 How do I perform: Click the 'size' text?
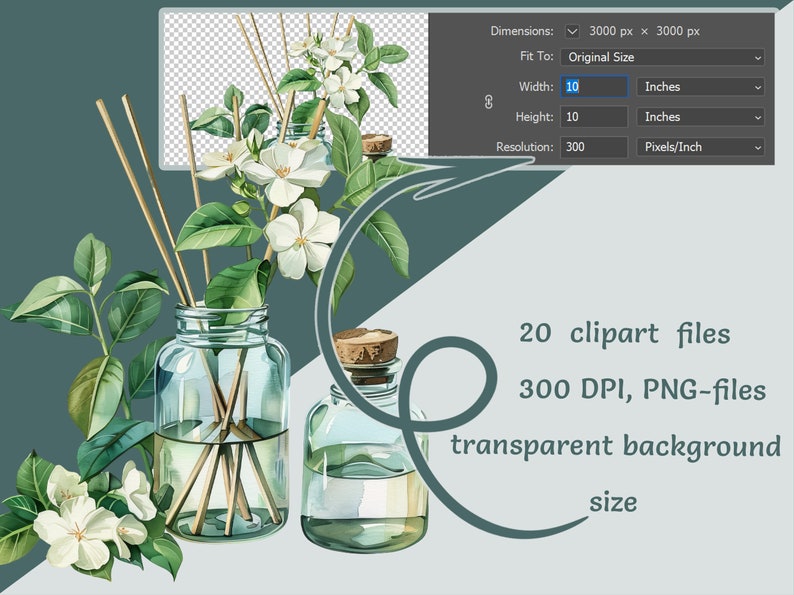click(x=613, y=503)
